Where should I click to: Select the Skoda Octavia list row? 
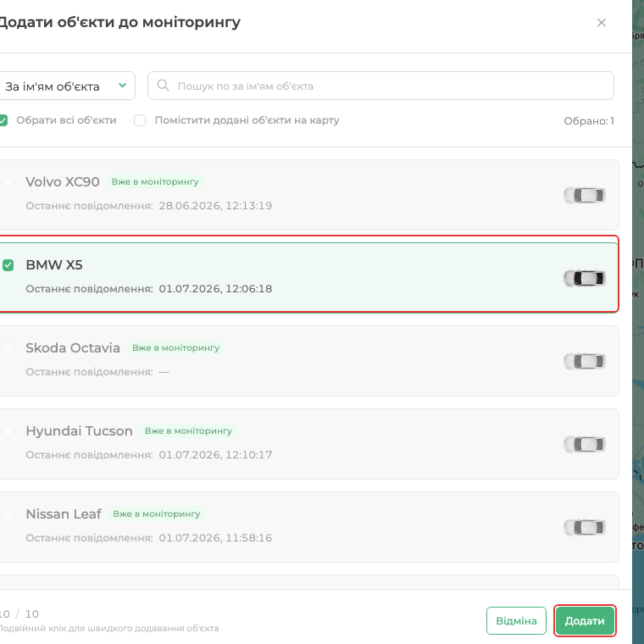308,361
